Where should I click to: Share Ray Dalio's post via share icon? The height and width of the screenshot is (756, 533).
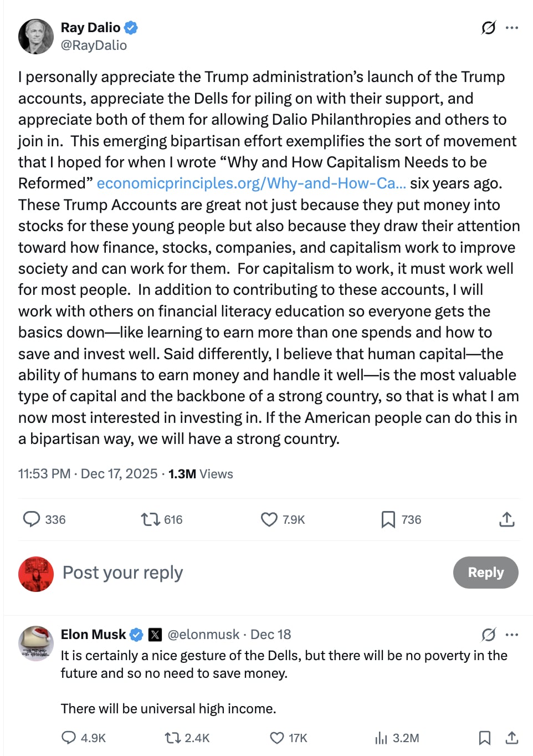click(x=506, y=519)
